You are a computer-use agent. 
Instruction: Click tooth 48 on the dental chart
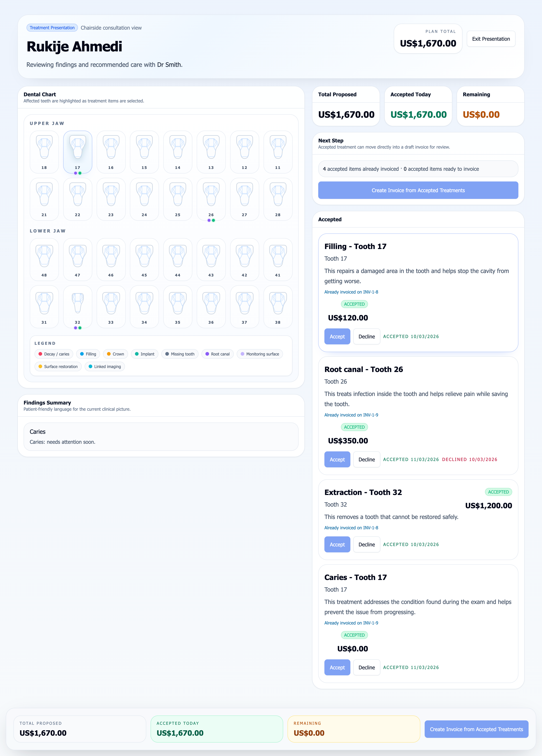44,259
